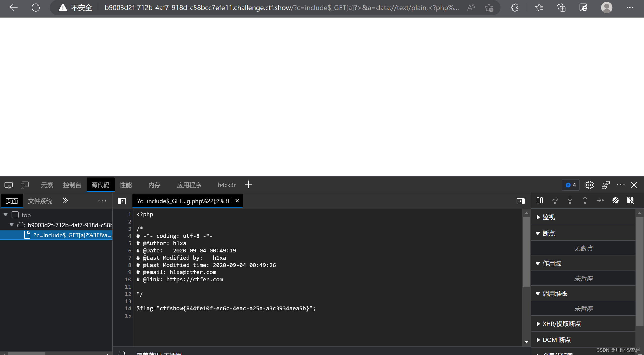Open the 文件系统 filesystem tab
Screen dimensions: 644x355
(40, 201)
